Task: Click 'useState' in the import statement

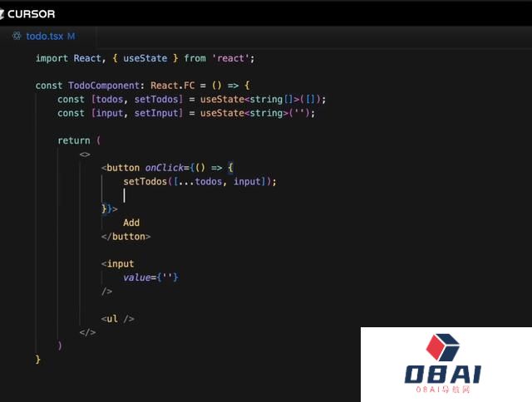Action: pos(145,58)
